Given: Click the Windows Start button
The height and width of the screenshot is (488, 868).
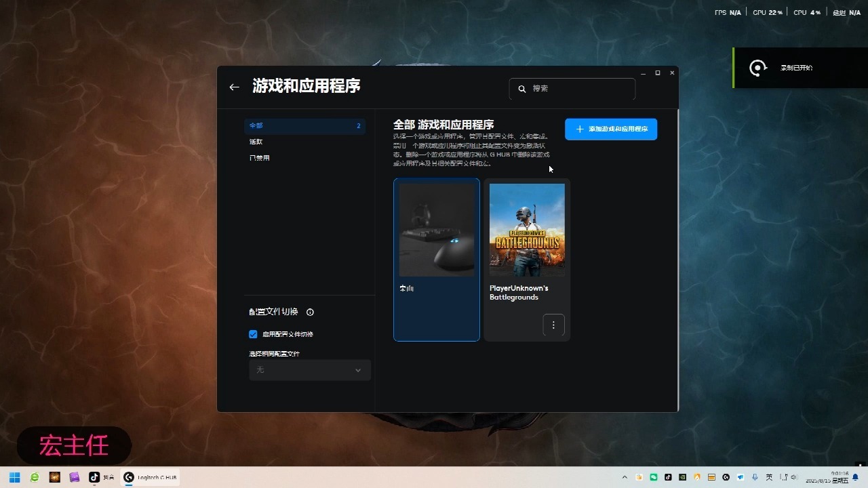Looking at the screenshot, I should click(x=14, y=476).
